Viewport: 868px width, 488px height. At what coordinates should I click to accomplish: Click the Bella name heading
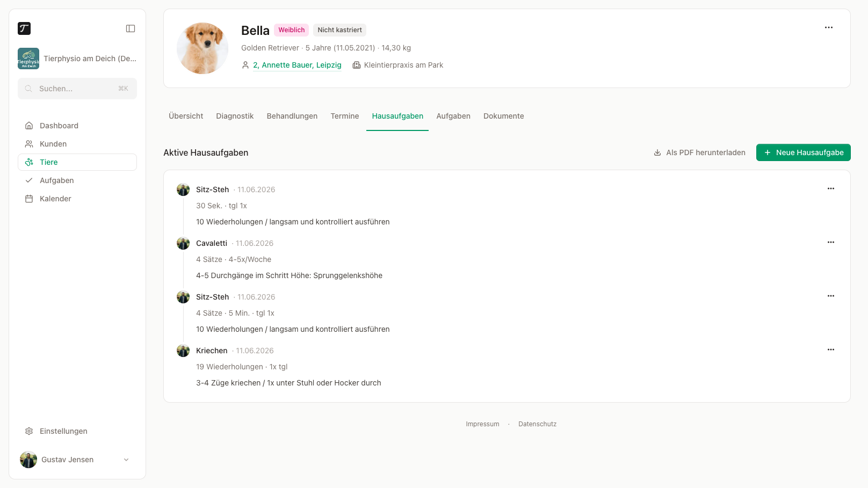(255, 31)
